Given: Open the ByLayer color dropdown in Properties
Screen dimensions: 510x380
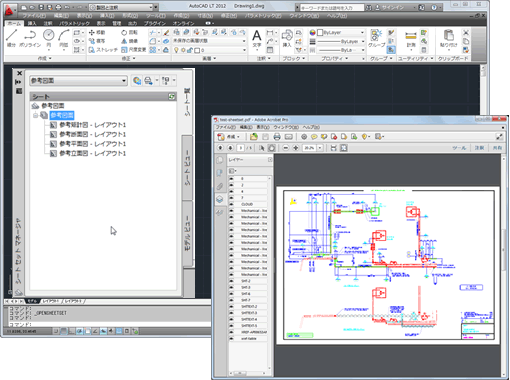Looking at the screenshot, I should click(x=341, y=32).
